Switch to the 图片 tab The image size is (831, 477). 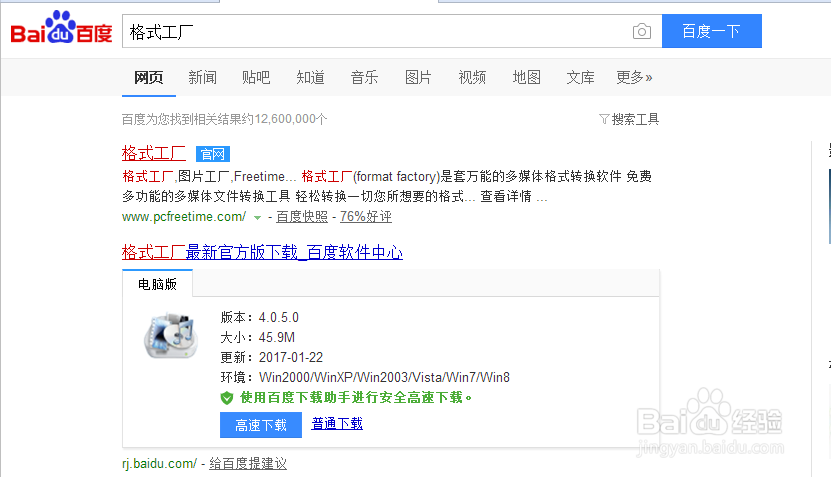pyautogui.click(x=418, y=77)
